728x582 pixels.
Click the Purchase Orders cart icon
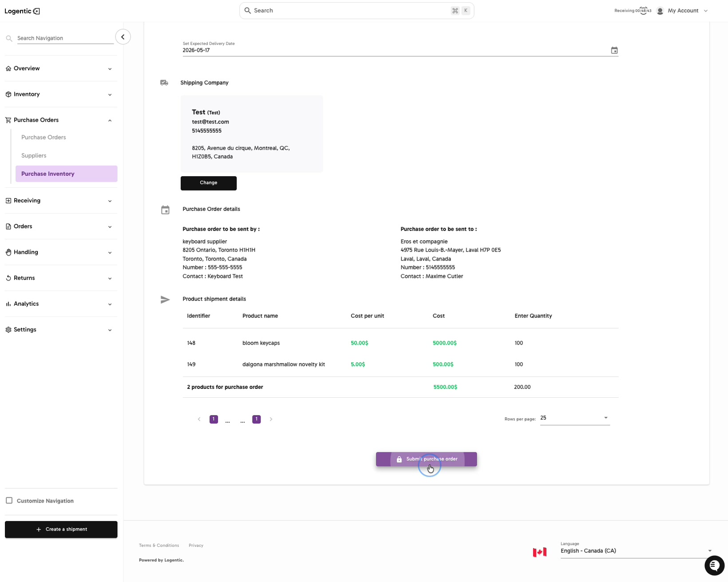(x=8, y=120)
